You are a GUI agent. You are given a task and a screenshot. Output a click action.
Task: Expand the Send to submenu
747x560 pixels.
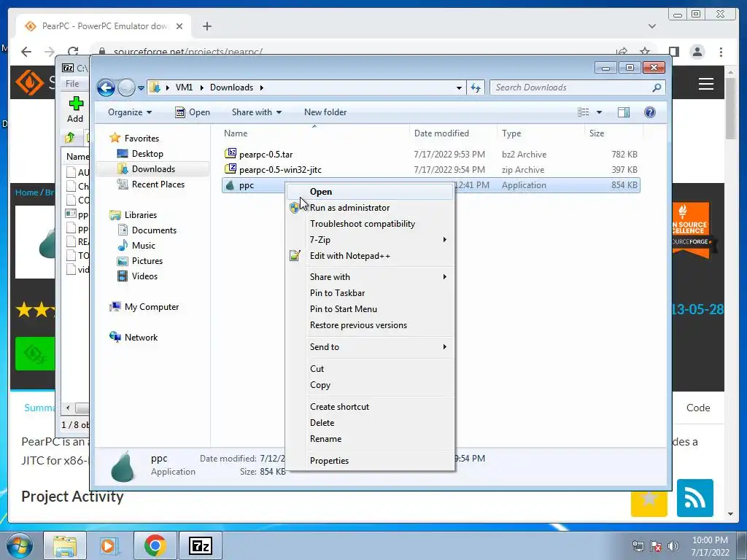(x=369, y=346)
